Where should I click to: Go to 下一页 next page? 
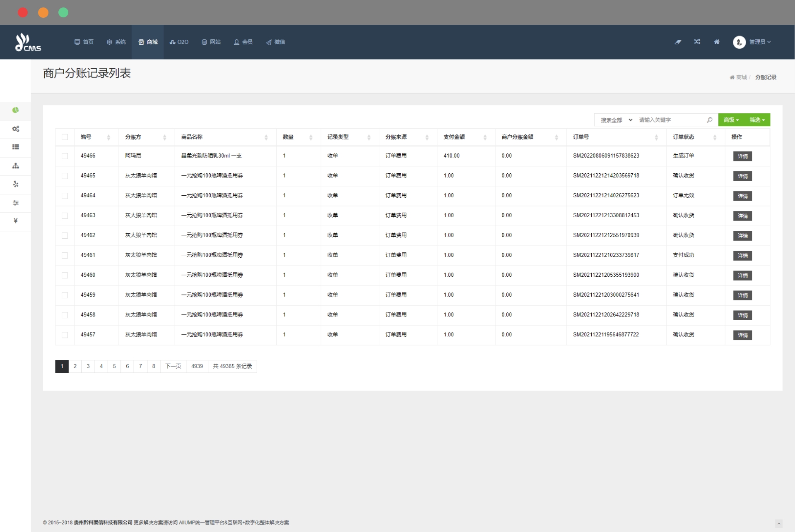(173, 366)
